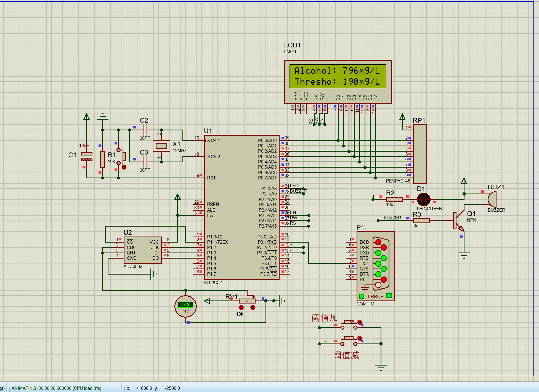The height and width of the screenshot is (392, 539).
Task: Select the C1 electrolytic capacitor
Action: click(86, 157)
